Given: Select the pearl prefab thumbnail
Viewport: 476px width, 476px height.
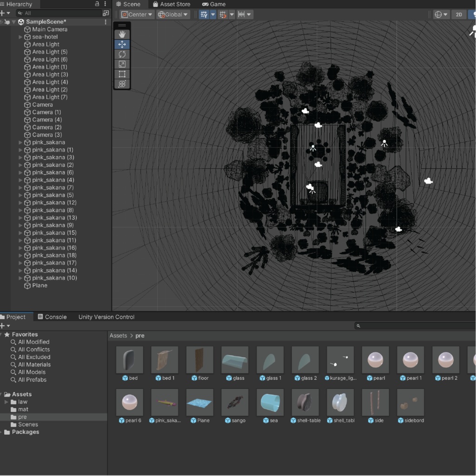Looking at the screenshot, I should [x=375, y=359].
